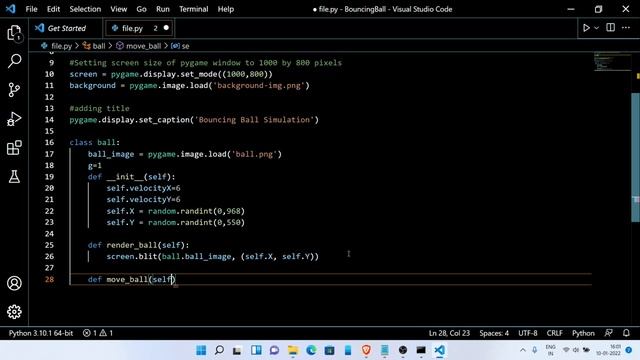This screenshot has width=640, height=360.
Task: Open the Help menu
Action: tap(226, 9)
